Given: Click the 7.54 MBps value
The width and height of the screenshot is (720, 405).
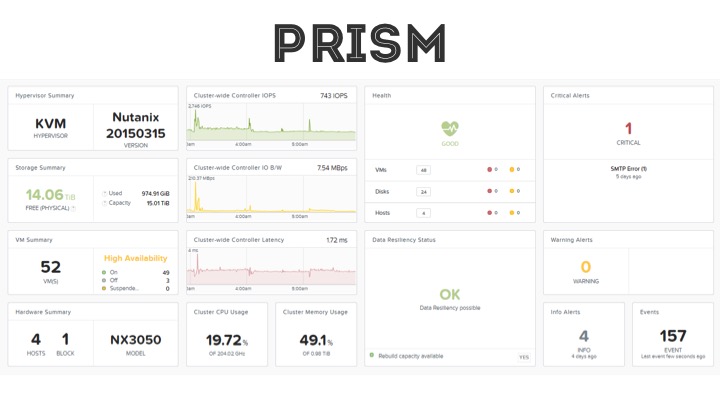Looking at the screenshot, I should [x=332, y=168].
